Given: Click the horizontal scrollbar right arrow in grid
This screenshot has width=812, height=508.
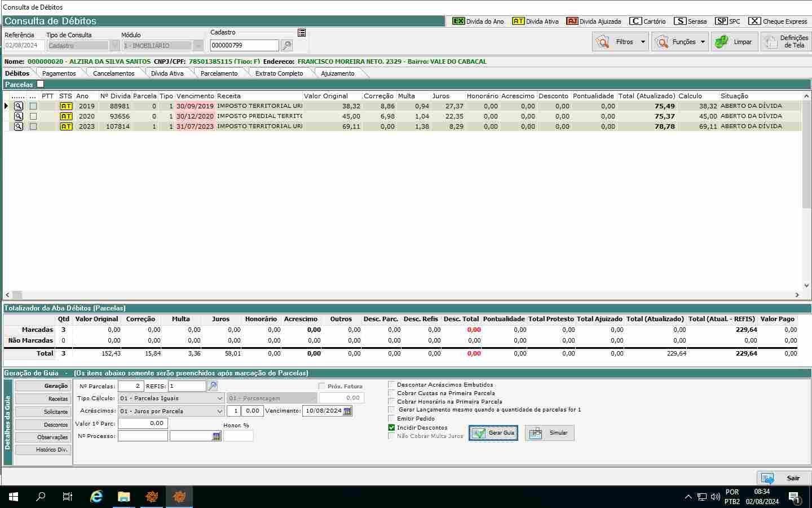Looking at the screenshot, I should click(x=797, y=295).
